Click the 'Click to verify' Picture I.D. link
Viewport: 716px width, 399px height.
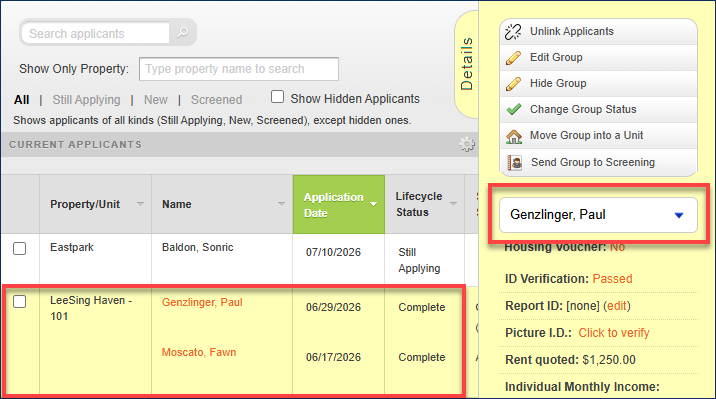[x=614, y=333]
